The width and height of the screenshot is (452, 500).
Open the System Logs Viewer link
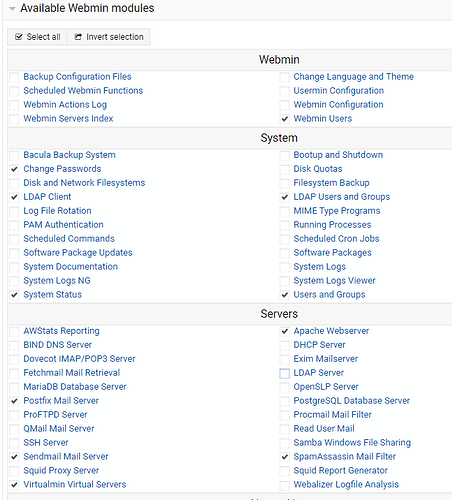point(334,281)
